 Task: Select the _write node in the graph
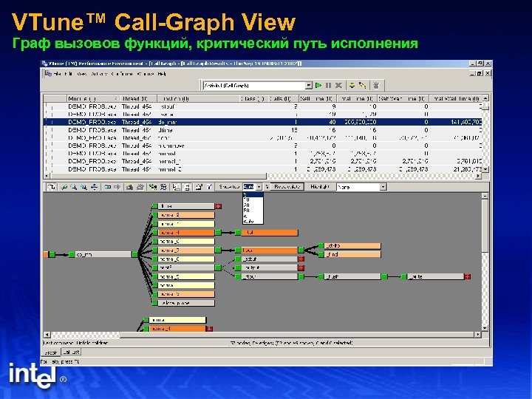click(435, 277)
